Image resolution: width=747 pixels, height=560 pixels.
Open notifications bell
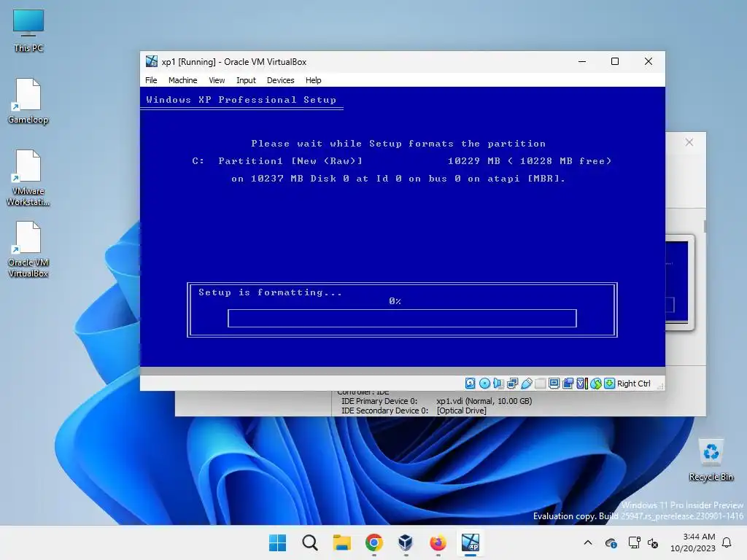coord(727,542)
